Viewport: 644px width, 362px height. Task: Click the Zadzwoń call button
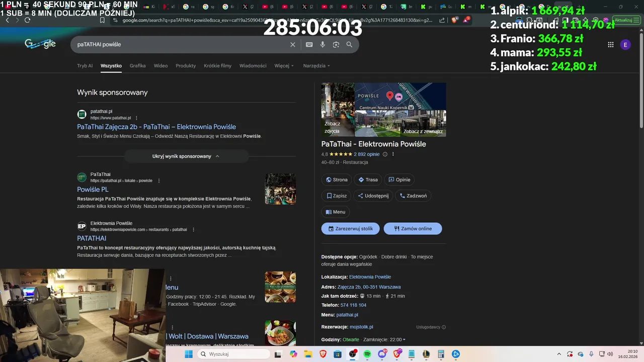(413, 196)
